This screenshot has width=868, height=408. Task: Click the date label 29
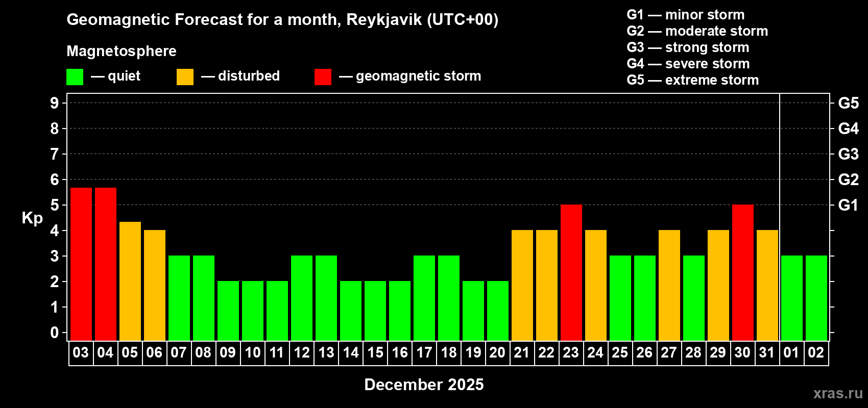click(718, 352)
